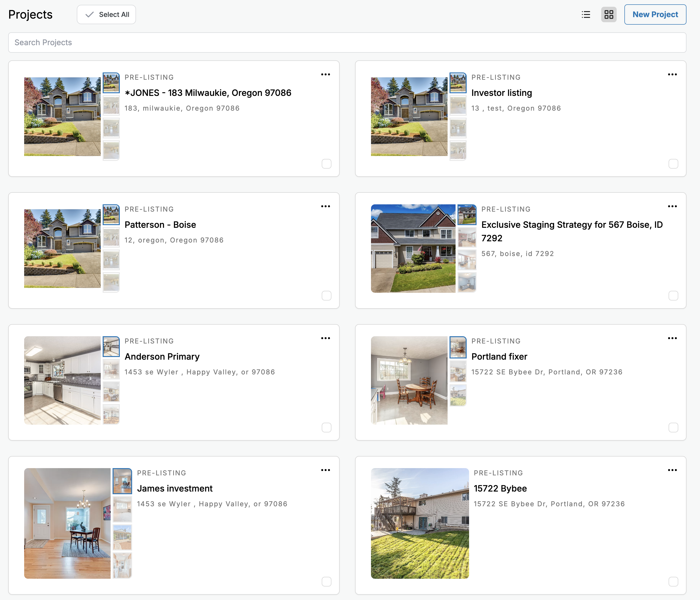
Task: Open options menu for JONES Milwaukie project
Action: point(325,74)
